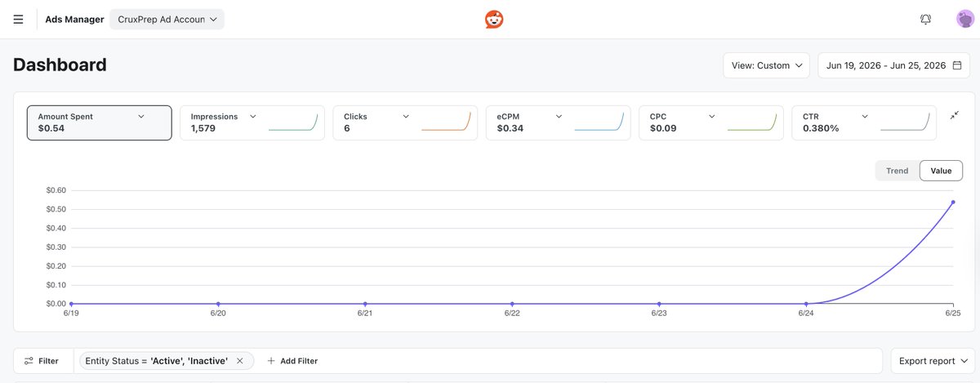The image size is (980, 383).
Task: Select the Clicks 6 metric card
Action: point(405,122)
